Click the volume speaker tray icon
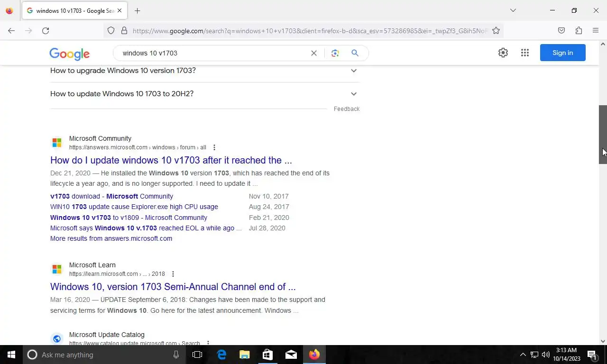The image size is (607, 364). (x=546, y=355)
